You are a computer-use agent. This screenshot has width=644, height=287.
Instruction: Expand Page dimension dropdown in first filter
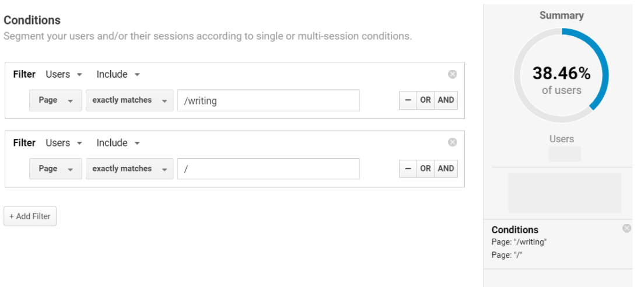coord(55,100)
